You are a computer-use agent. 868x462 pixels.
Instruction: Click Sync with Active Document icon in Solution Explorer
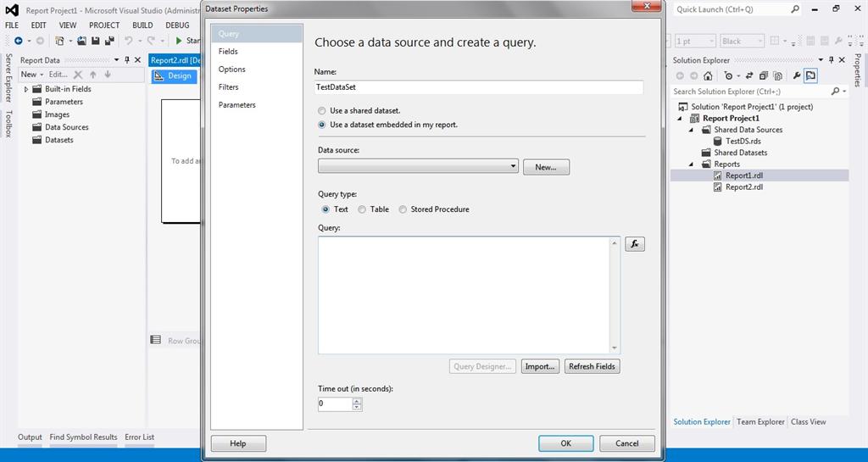[x=749, y=75]
